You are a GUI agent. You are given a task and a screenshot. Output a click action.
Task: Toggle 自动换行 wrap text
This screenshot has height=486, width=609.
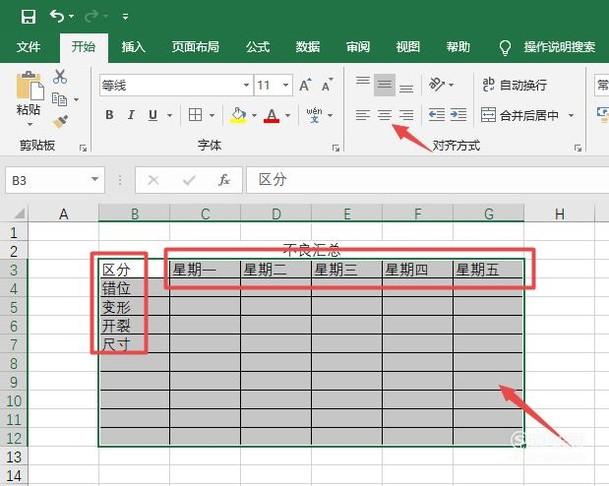(x=515, y=85)
